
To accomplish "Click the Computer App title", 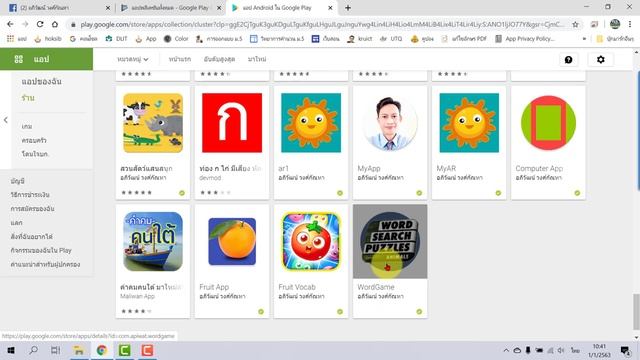I will (539, 168).
